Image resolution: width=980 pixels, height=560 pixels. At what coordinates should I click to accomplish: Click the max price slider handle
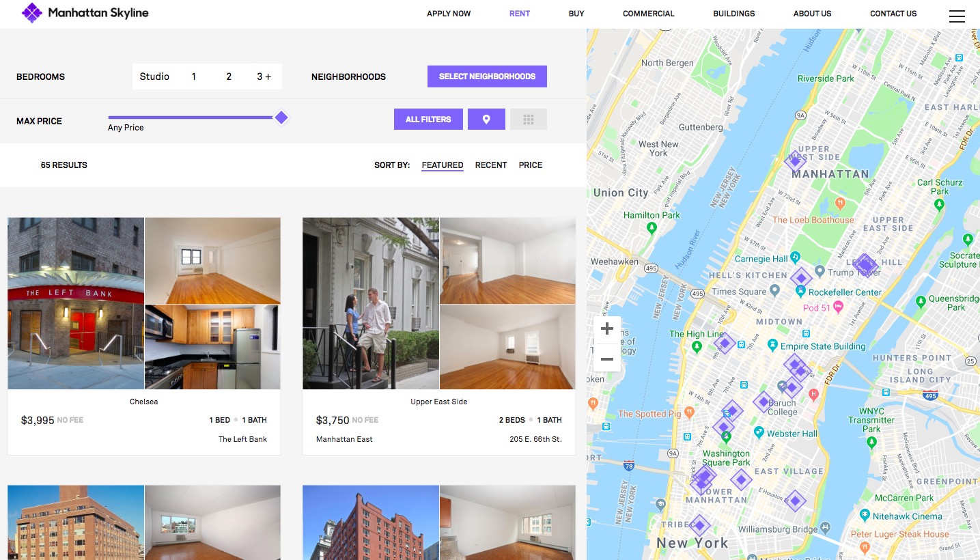click(281, 117)
